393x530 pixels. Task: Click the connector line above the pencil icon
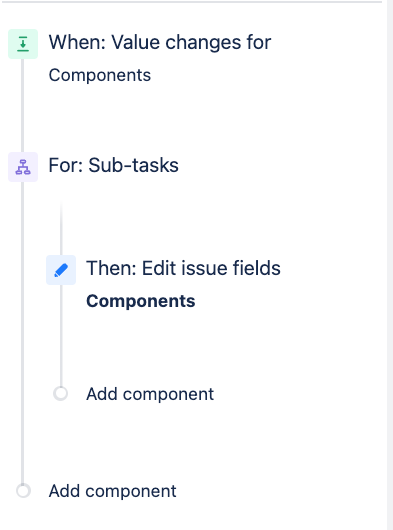61,228
